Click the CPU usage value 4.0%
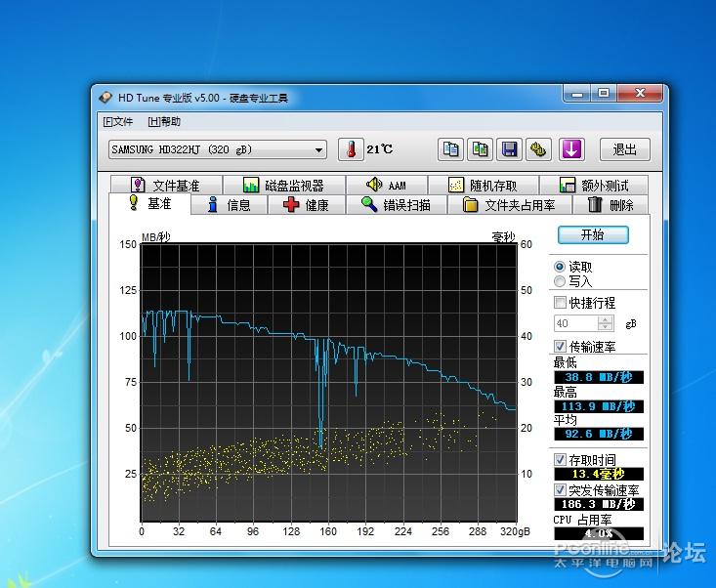 point(599,533)
